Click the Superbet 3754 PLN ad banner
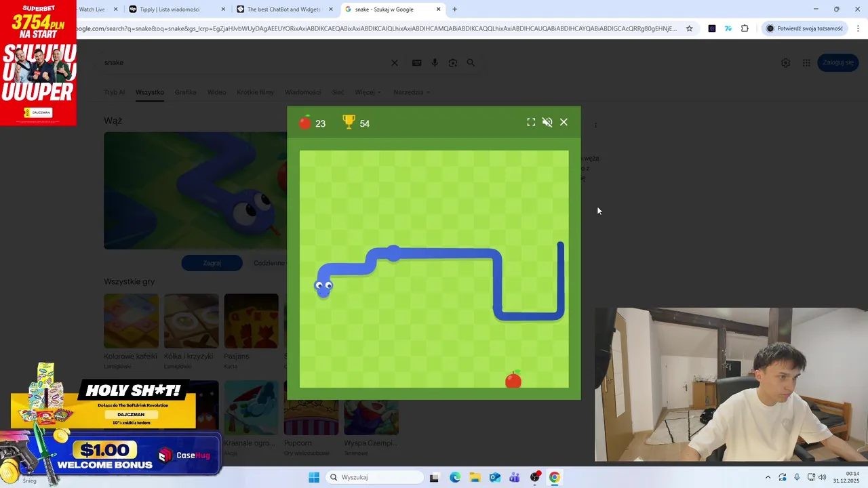This screenshot has width=868, height=488. click(38, 63)
